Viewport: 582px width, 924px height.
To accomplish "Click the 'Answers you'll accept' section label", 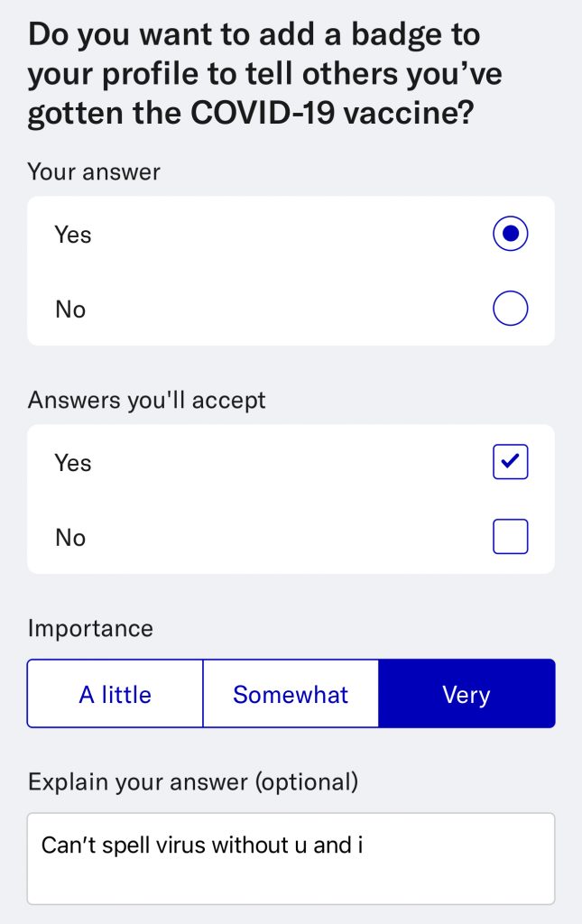I will click(147, 400).
